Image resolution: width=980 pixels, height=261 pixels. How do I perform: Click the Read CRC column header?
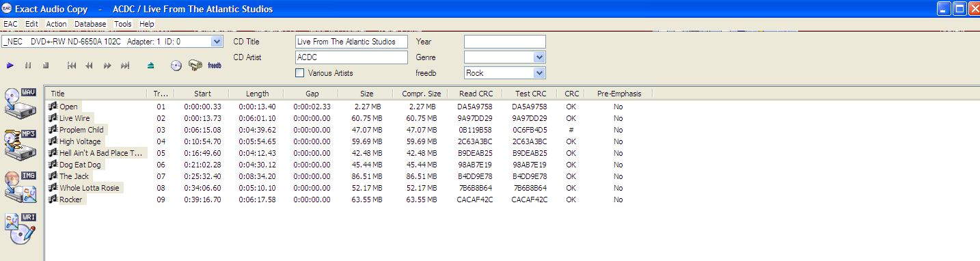click(x=474, y=94)
